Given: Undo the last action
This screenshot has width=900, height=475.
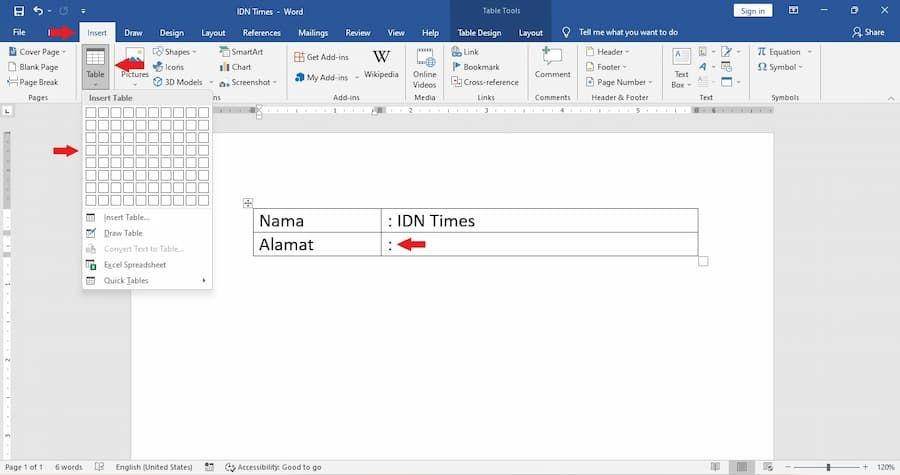Looking at the screenshot, I should pos(38,11).
